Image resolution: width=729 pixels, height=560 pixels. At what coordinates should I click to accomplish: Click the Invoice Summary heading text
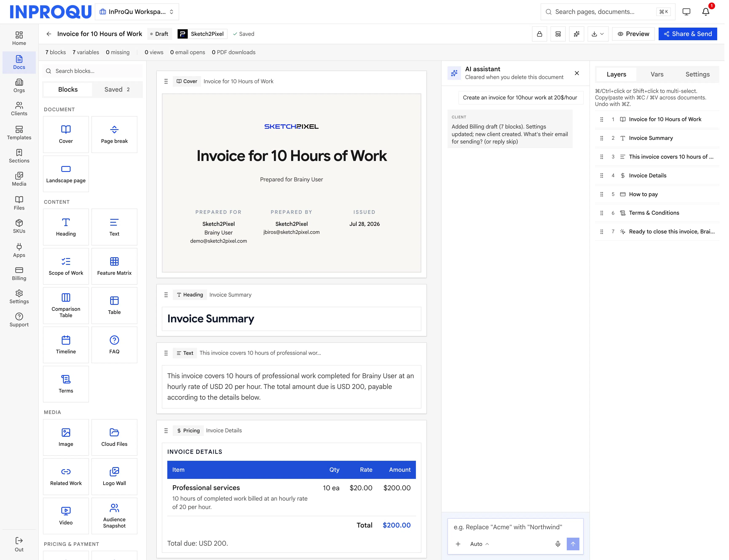pyautogui.click(x=211, y=319)
